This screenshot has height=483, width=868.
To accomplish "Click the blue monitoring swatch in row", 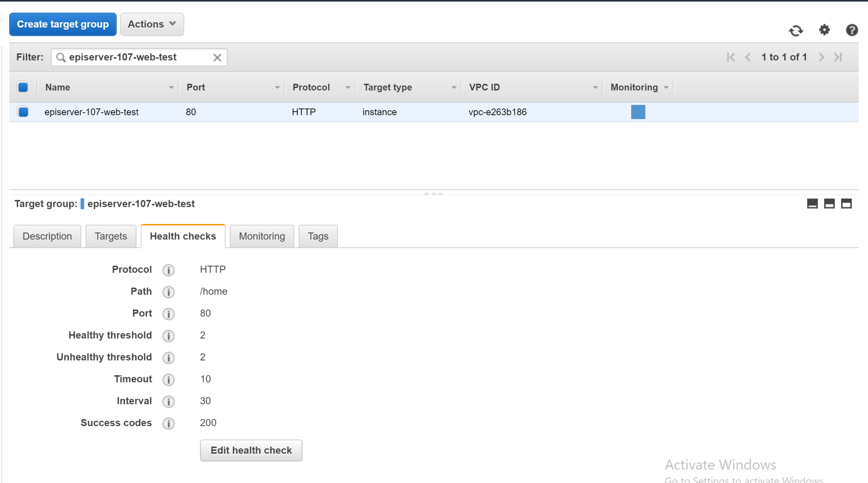I will (638, 112).
